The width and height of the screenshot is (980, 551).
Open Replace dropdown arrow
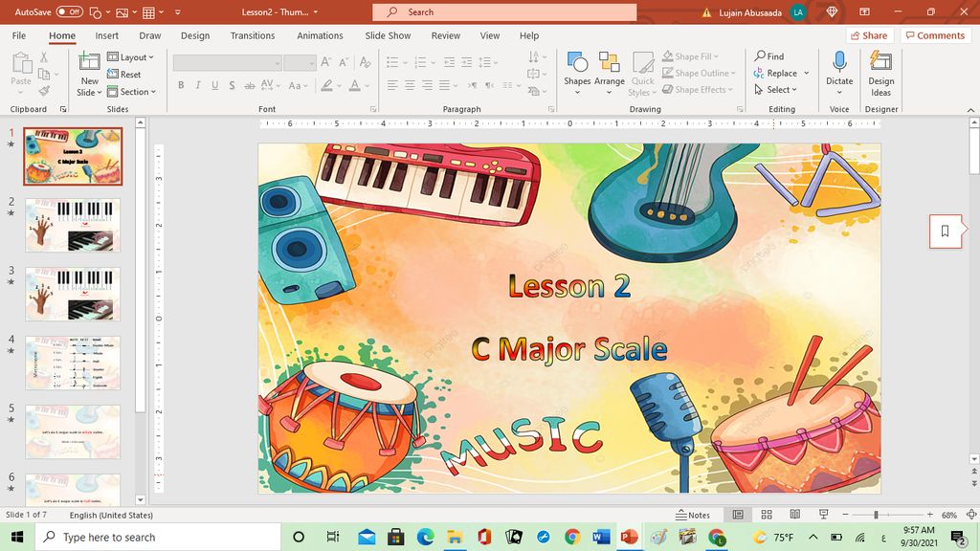tap(806, 73)
